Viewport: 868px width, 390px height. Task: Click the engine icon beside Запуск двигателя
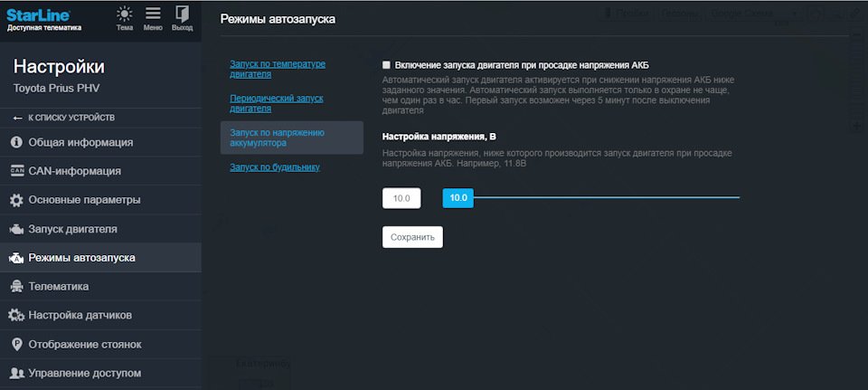click(17, 229)
